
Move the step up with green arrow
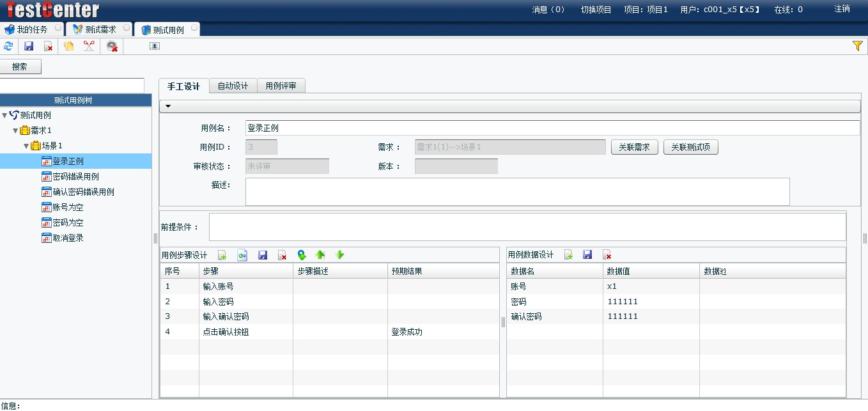point(320,255)
